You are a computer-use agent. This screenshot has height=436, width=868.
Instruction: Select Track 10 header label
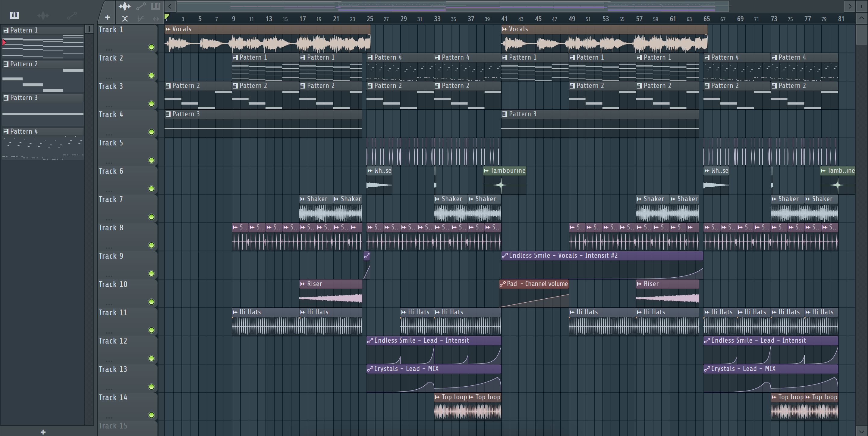(x=113, y=284)
